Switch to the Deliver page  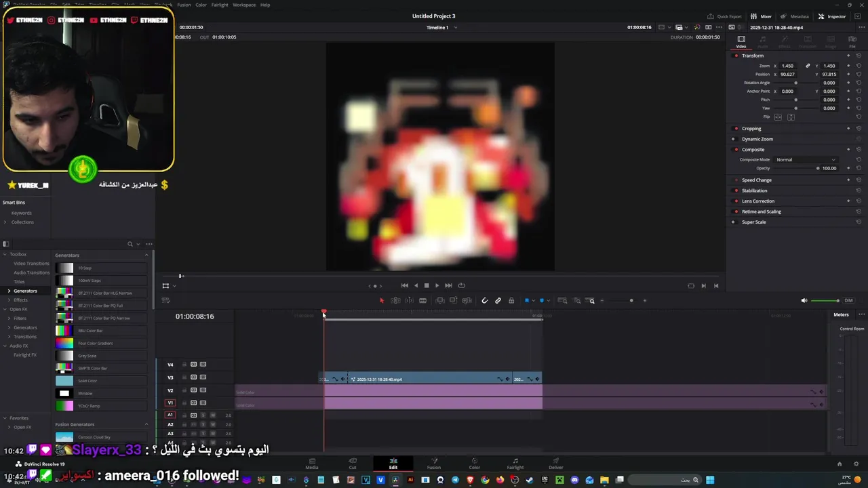[x=555, y=464]
